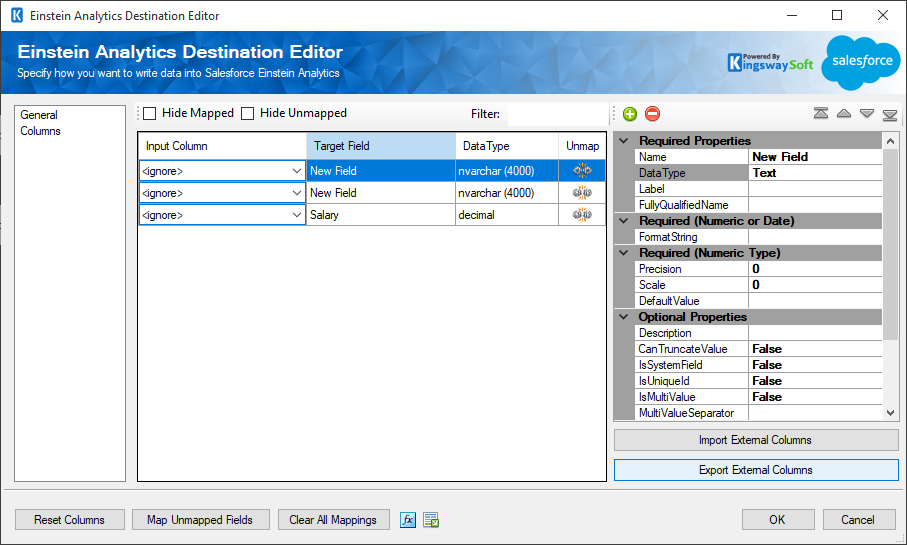Screen dimensions: 907x545
Task: Change IsMultiValue False value
Action: coord(815,397)
